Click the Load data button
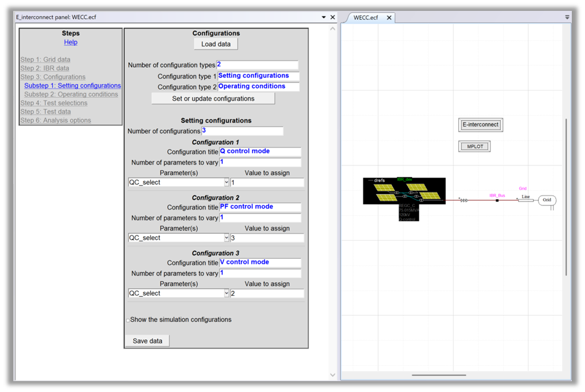585x392 pixels. click(x=215, y=44)
